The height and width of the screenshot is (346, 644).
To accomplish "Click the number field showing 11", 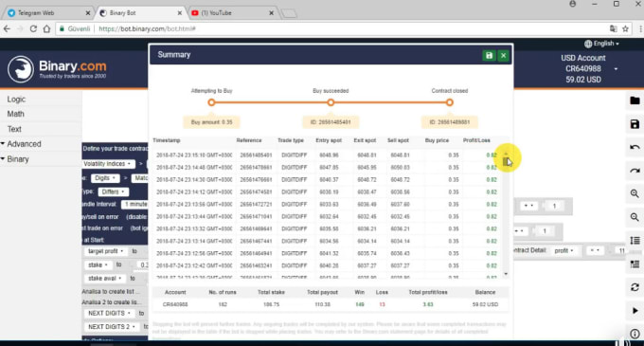I will (x=622, y=250).
